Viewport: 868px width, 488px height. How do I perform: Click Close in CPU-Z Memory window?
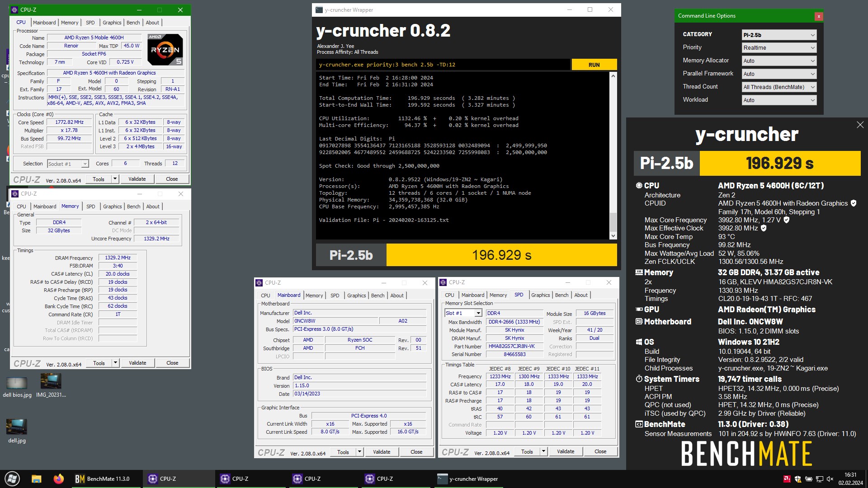(x=172, y=363)
